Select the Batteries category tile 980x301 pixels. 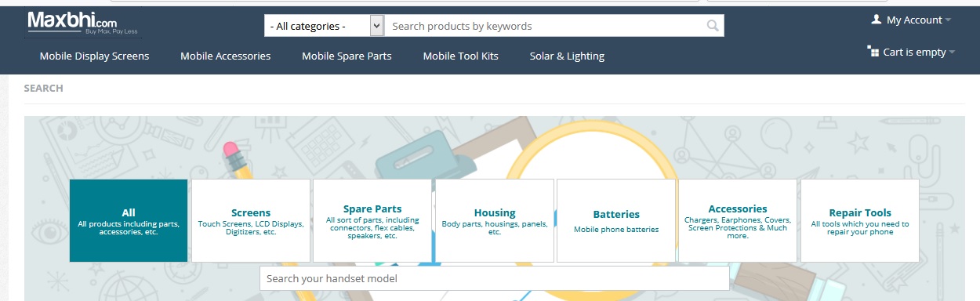pos(616,221)
